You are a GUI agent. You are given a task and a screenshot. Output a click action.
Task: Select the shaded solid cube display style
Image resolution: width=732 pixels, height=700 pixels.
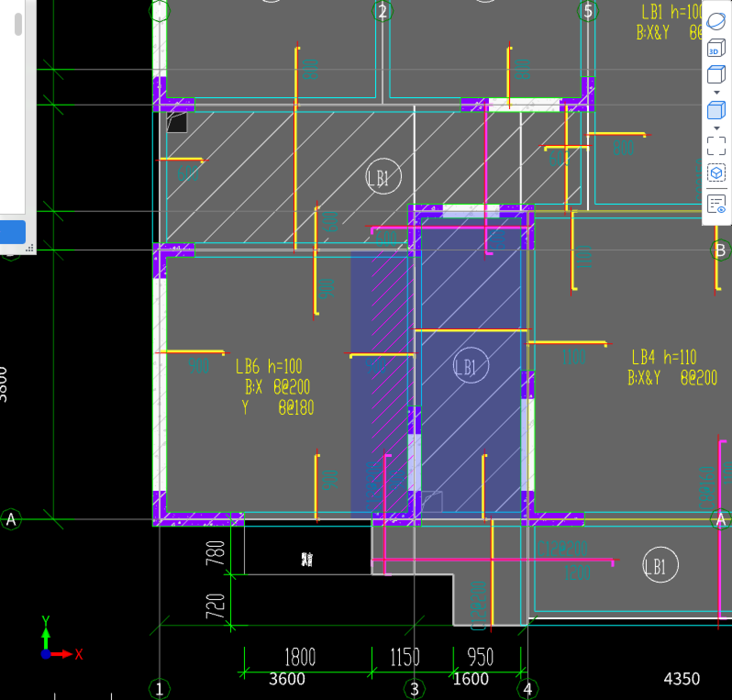[716, 110]
